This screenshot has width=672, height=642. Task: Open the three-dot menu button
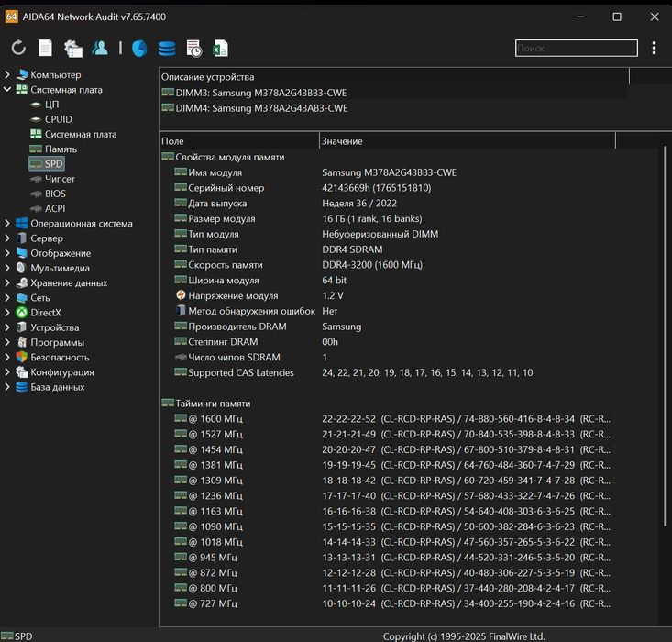654,48
